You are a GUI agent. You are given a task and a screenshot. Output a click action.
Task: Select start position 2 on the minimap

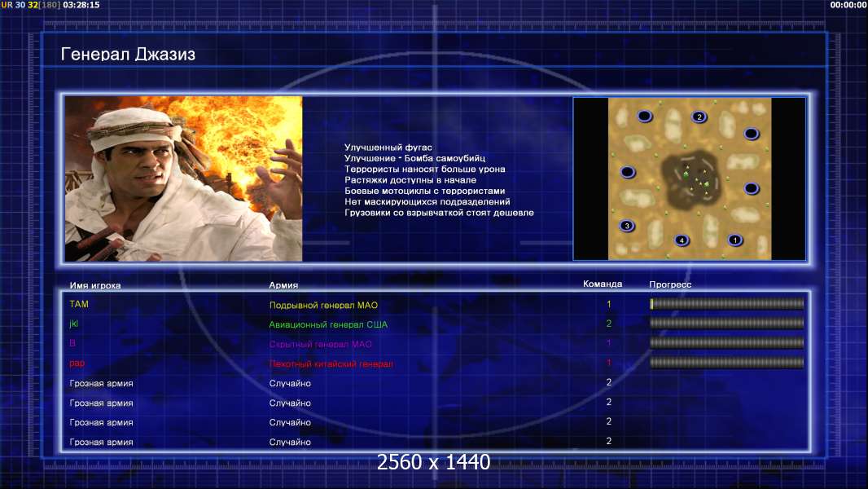699,117
